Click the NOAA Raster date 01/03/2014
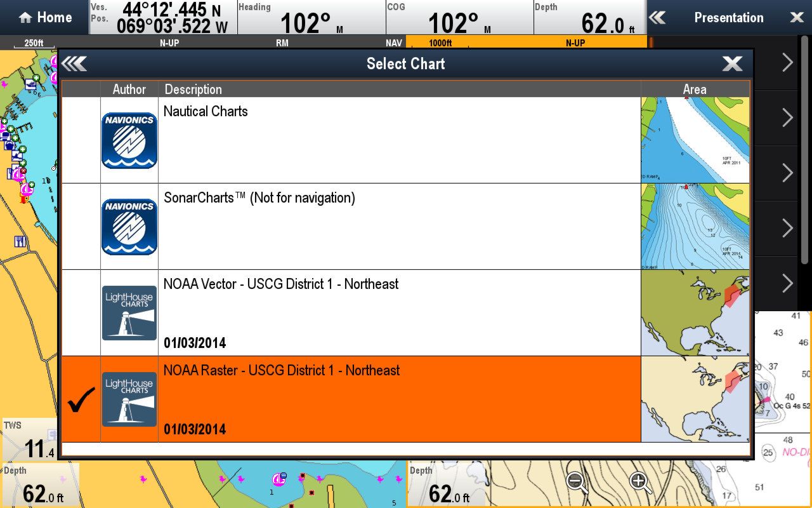Viewport: 812px width, 508px height. pyautogui.click(x=195, y=429)
